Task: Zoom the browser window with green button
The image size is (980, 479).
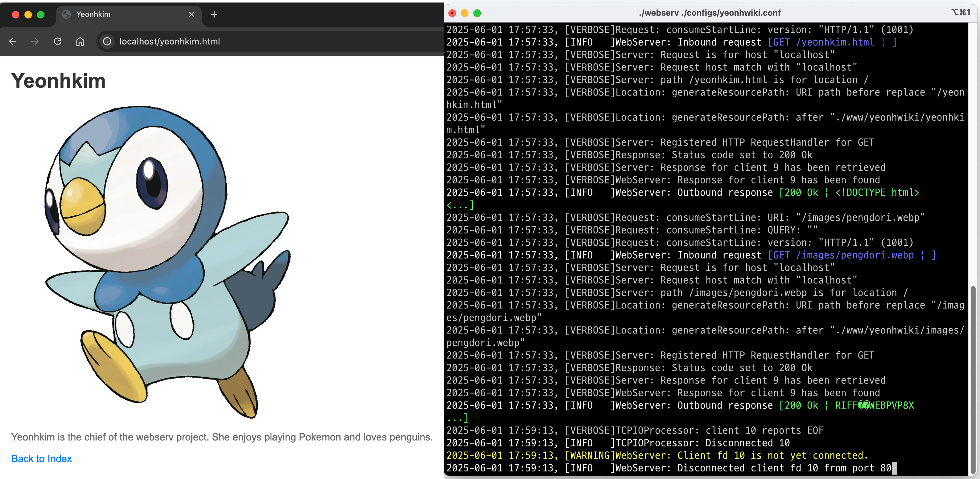Action: [41, 14]
